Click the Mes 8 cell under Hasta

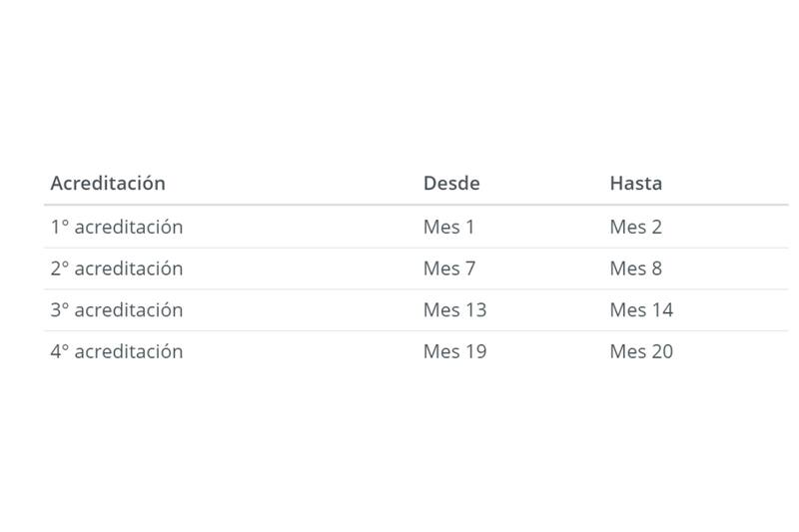[636, 268]
